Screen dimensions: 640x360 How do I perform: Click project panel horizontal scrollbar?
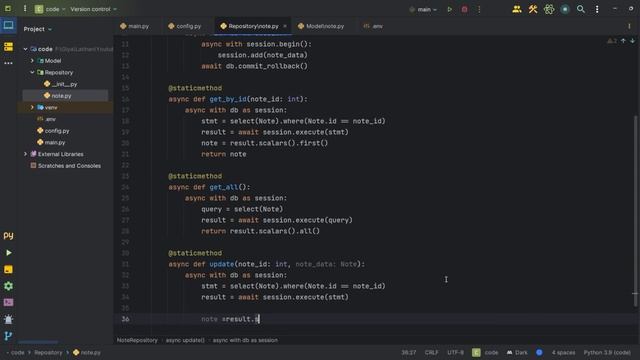(x=38, y=342)
